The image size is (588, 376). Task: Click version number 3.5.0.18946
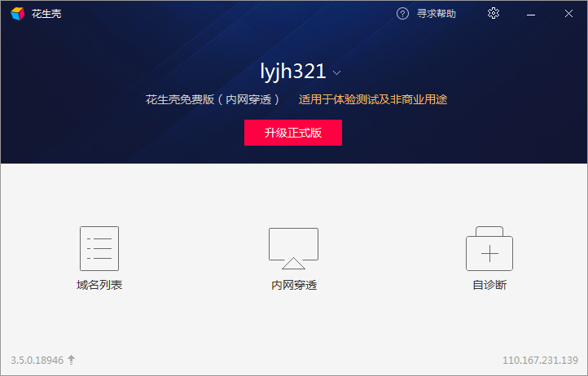pyautogui.click(x=37, y=361)
